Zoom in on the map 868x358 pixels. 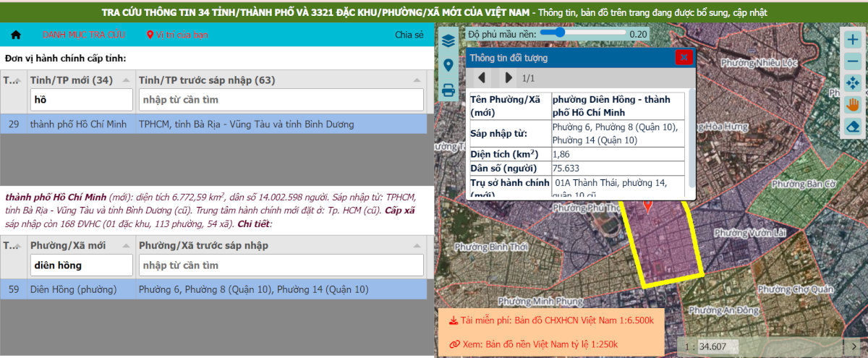point(853,41)
